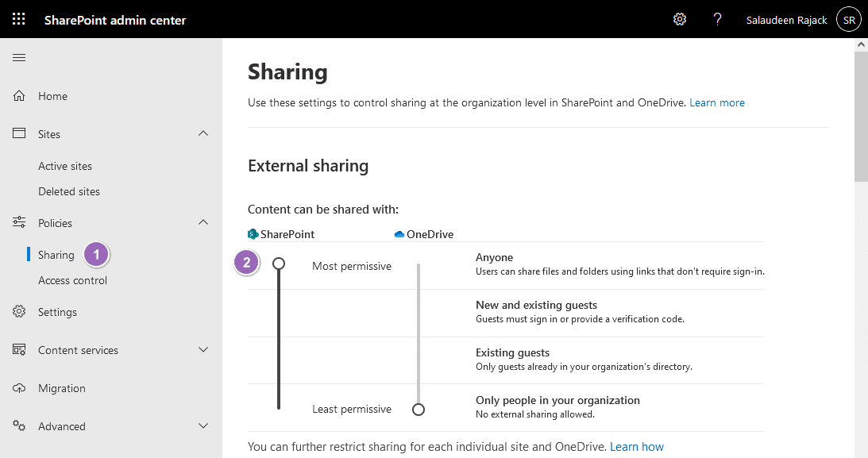The height and width of the screenshot is (458, 868).
Task: Select Access control under Policies
Action: tap(71, 279)
